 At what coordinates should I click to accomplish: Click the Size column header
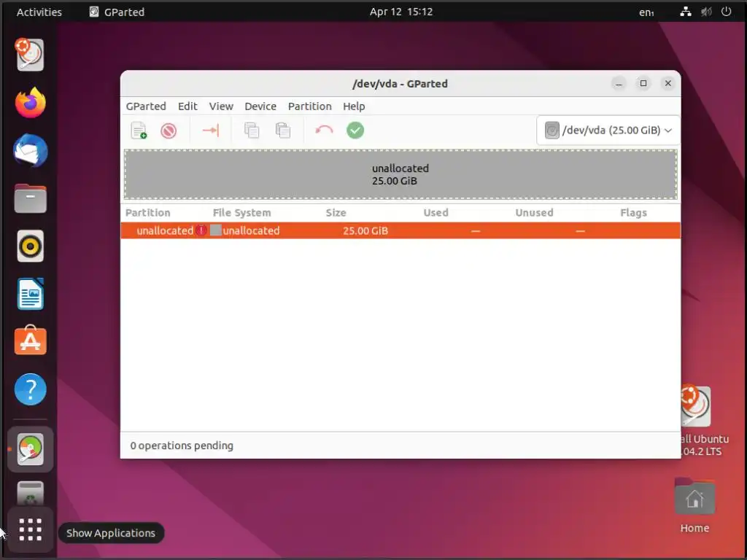pyautogui.click(x=336, y=212)
